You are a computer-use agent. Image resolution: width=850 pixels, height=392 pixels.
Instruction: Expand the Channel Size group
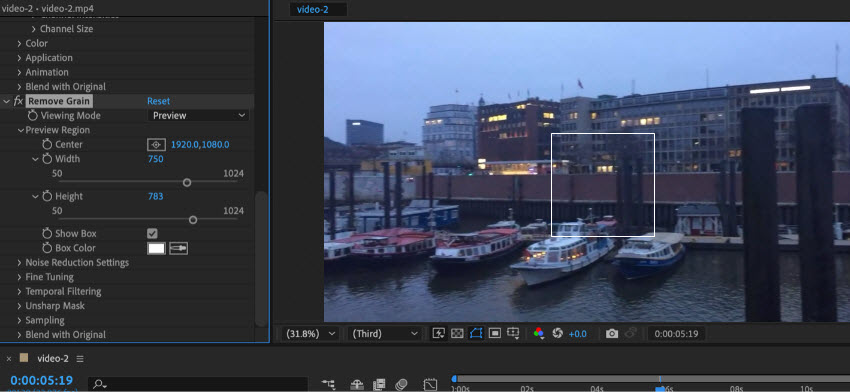coord(34,29)
